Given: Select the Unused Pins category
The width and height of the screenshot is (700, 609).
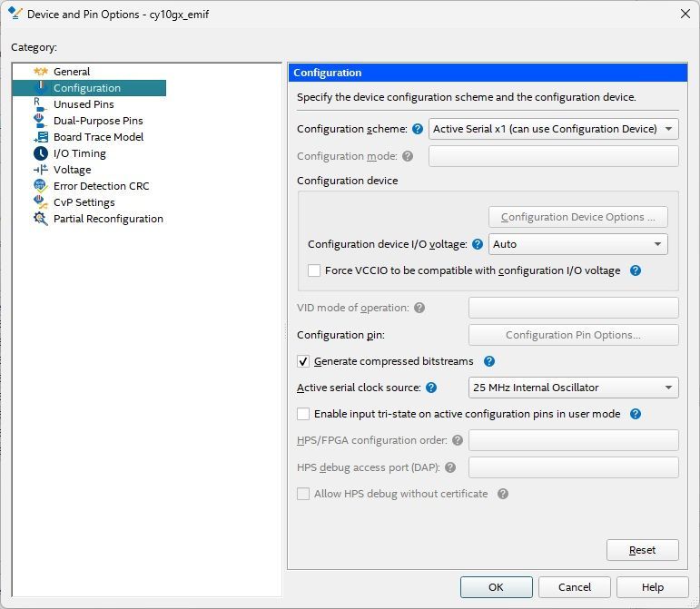Looking at the screenshot, I should pos(84,104).
